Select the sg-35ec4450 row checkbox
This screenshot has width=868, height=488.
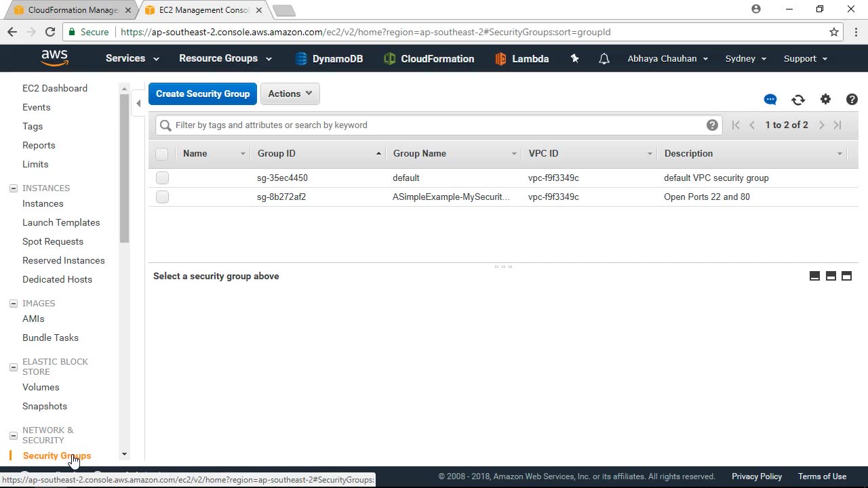[x=161, y=178]
